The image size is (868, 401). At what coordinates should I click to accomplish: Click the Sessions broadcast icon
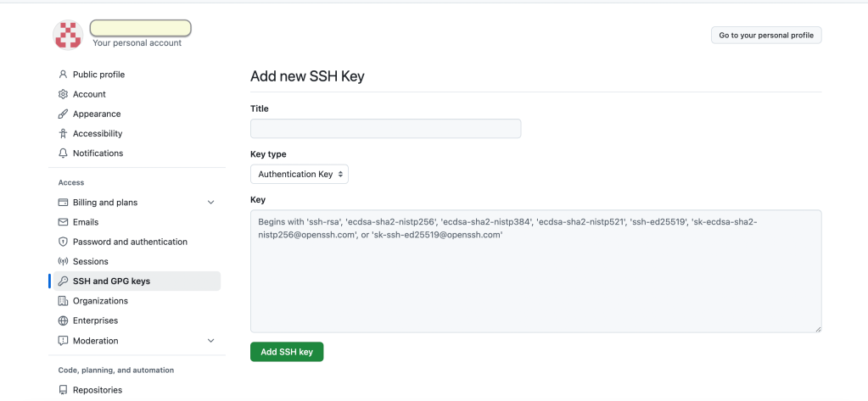point(63,261)
